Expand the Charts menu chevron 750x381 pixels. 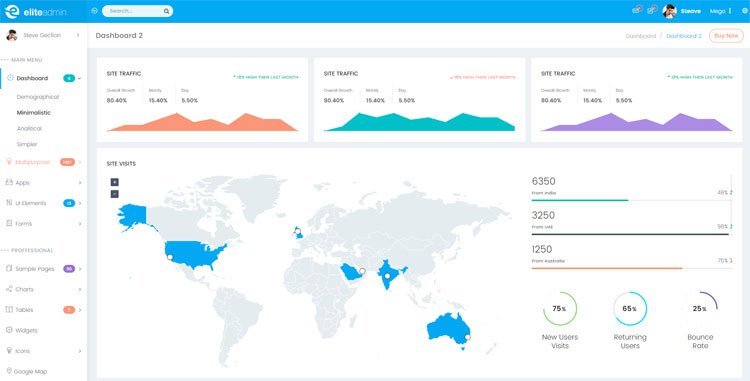(80, 290)
